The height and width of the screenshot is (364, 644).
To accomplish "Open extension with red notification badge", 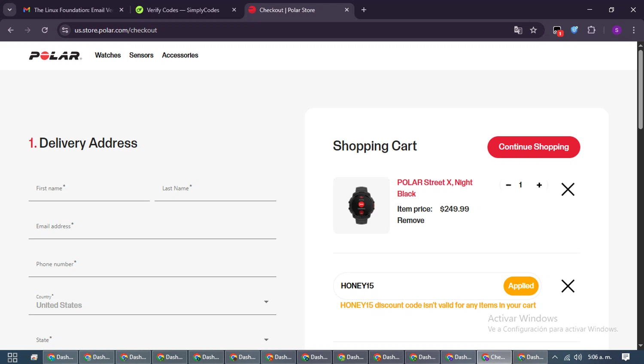I will 558,31.
